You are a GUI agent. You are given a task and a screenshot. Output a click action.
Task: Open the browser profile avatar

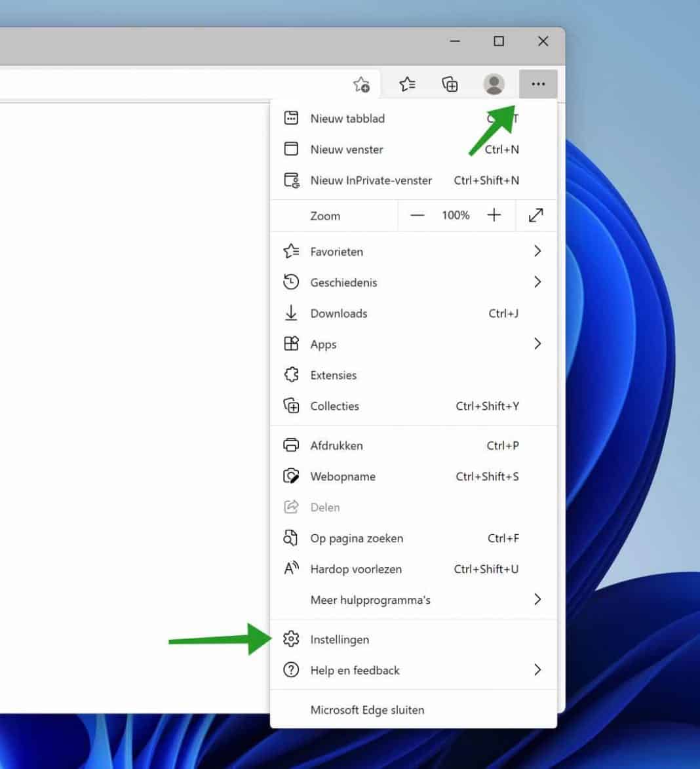[494, 84]
